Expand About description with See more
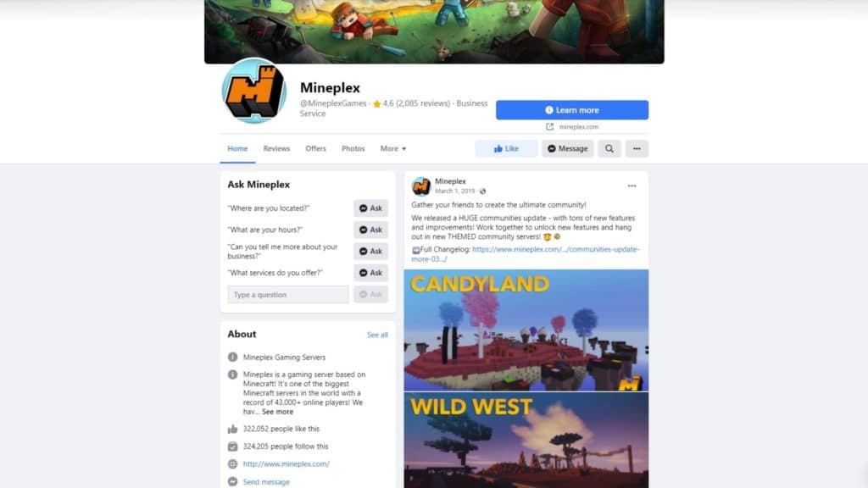This screenshot has height=488, width=868. pyautogui.click(x=277, y=412)
